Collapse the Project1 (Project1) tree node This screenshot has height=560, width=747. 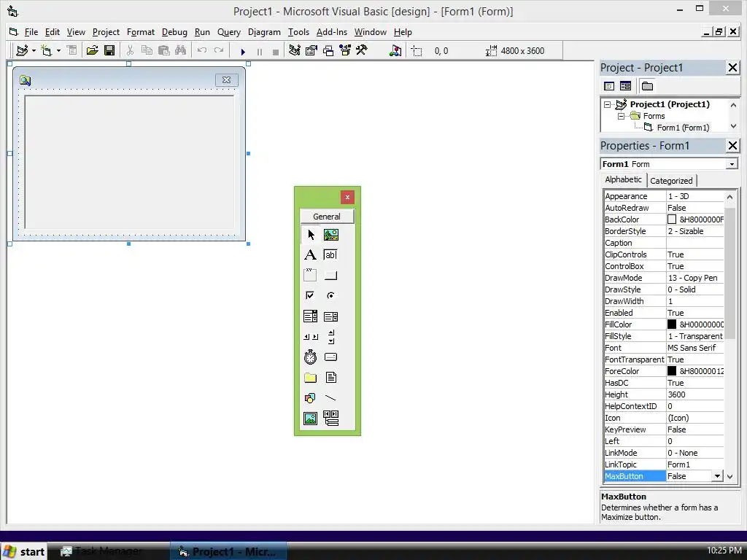(608, 104)
